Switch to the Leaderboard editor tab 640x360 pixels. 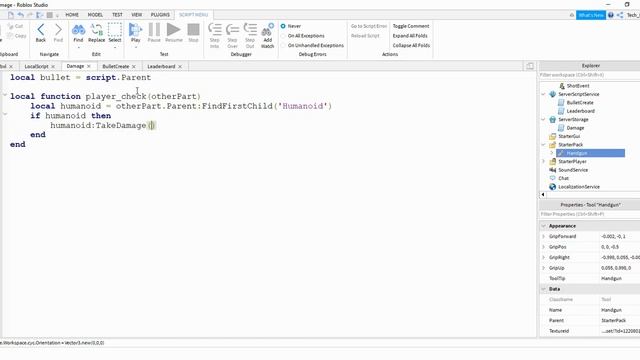pyautogui.click(x=161, y=66)
